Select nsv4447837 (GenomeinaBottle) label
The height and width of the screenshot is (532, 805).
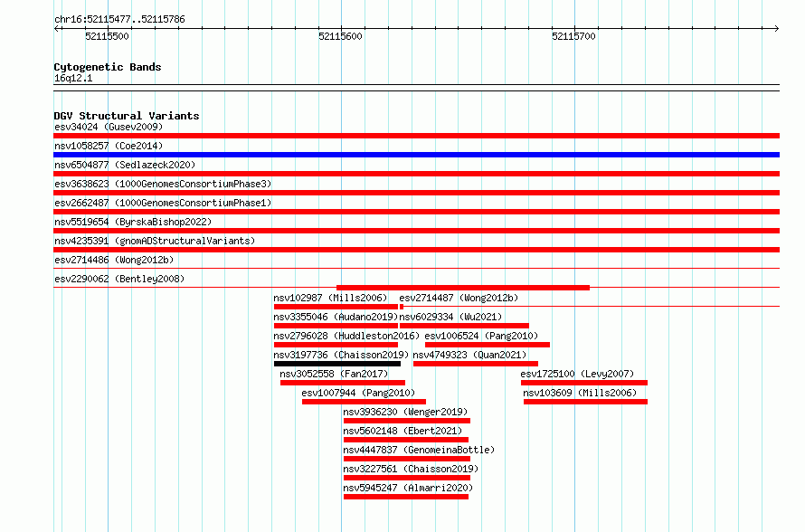point(419,450)
